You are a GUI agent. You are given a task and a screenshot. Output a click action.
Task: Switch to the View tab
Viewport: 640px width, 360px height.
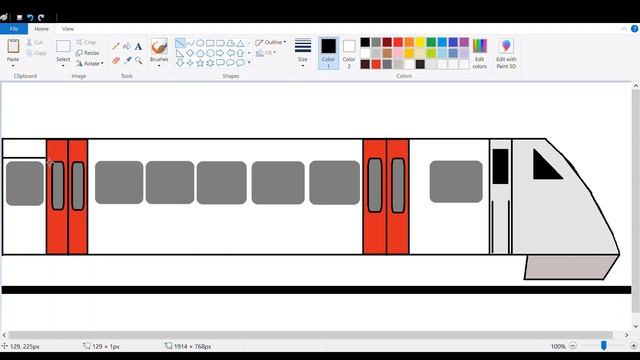click(x=68, y=29)
